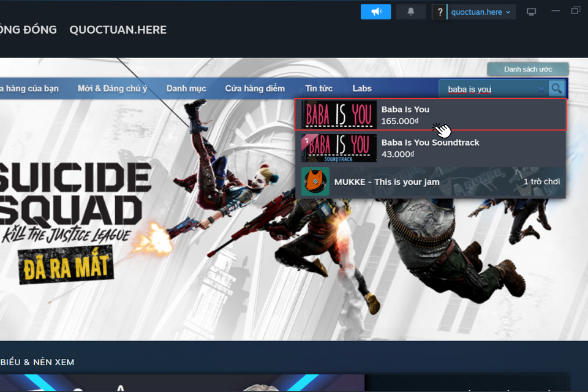Open the quoctuan.here account dropdown
Image resolution: width=588 pixels, height=392 pixels.
[481, 12]
